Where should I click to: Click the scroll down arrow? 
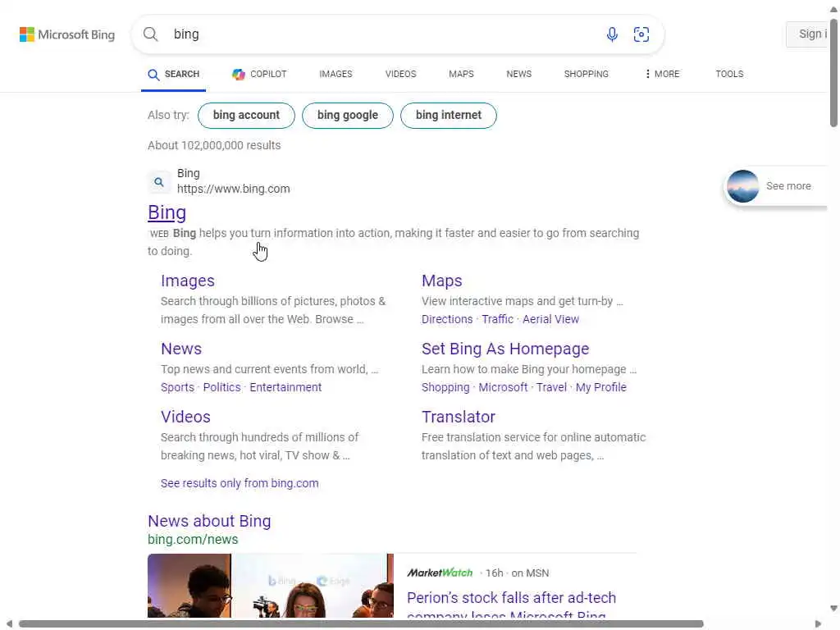point(833,609)
